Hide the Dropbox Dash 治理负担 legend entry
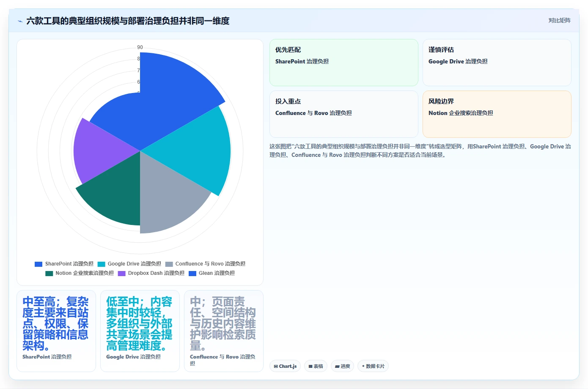The height and width of the screenshot is (389, 588). 151,273
